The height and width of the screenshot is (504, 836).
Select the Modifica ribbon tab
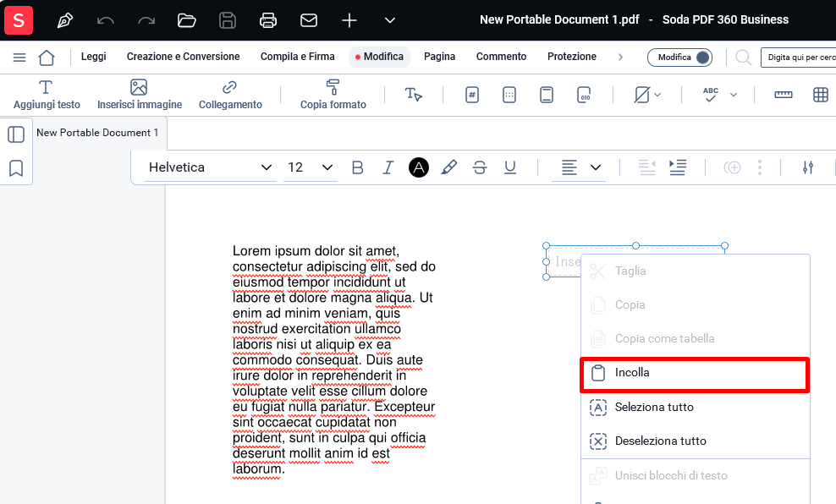(x=380, y=57)
